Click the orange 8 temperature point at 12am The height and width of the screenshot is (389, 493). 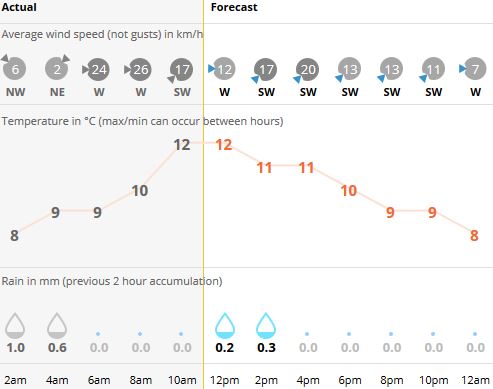point(474,235)
